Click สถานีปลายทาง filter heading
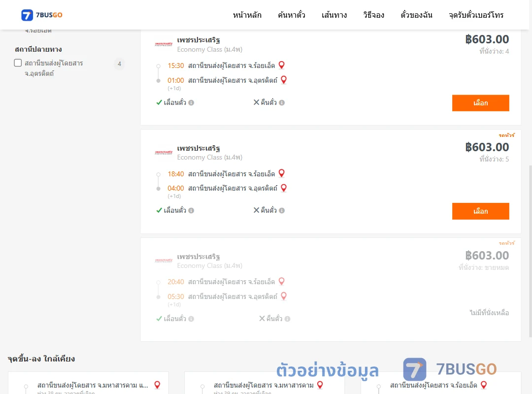Screen dimensions: 532x394 [x=38, y=49]
